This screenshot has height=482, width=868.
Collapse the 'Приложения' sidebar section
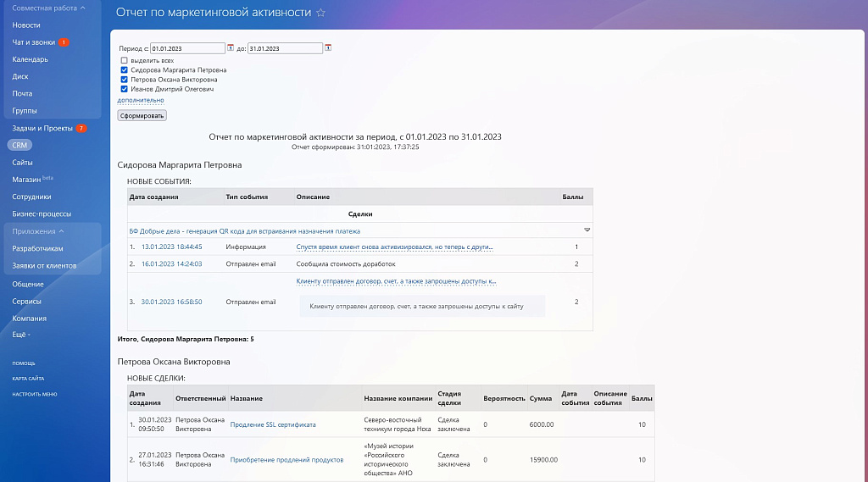pos(62,231)
